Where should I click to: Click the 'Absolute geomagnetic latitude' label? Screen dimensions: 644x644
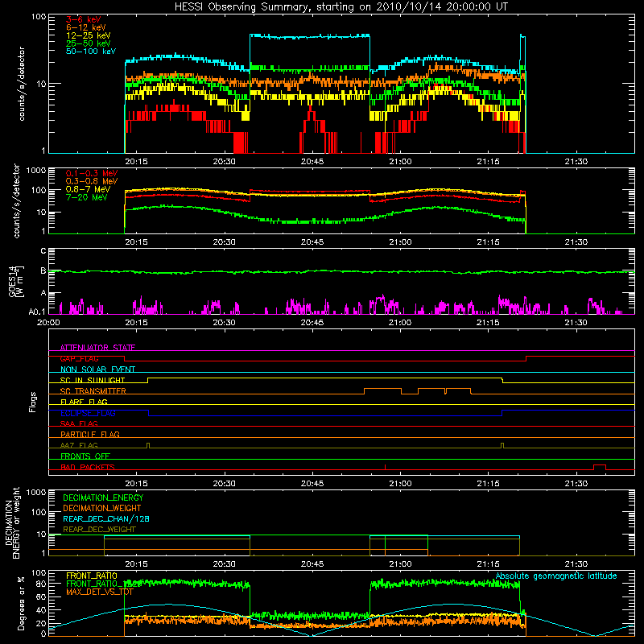pyautogui.click(x=556, y=576)
